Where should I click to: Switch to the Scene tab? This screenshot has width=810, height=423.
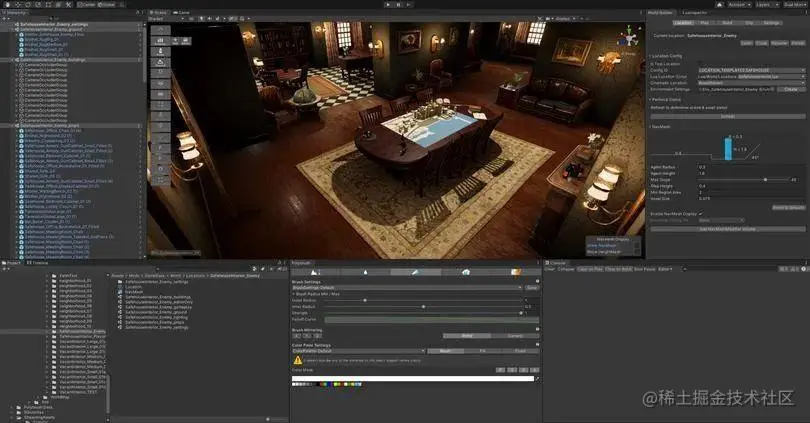click(x=158, y=12)
